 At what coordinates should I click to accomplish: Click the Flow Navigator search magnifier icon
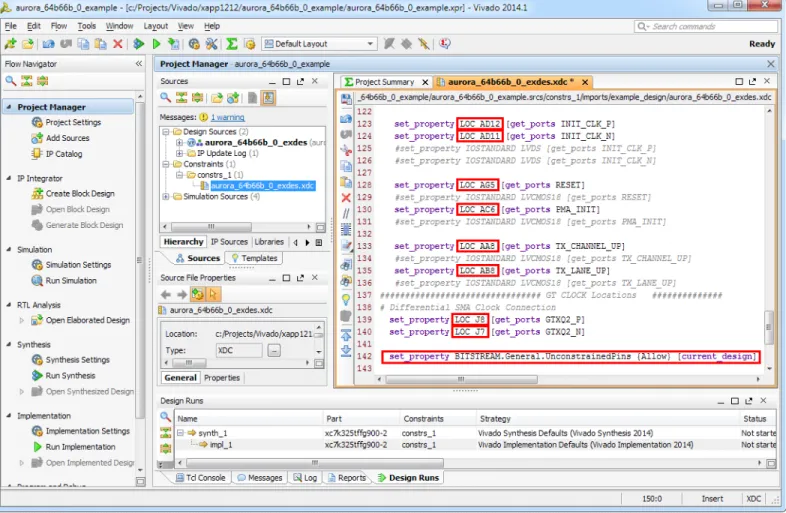(11, 80)
